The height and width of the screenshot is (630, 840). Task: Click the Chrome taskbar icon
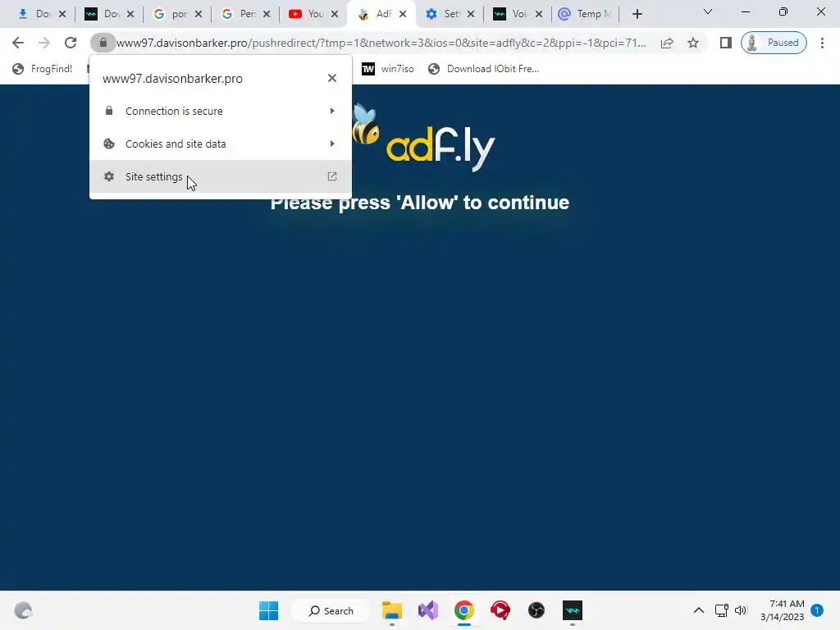point(464,610)
